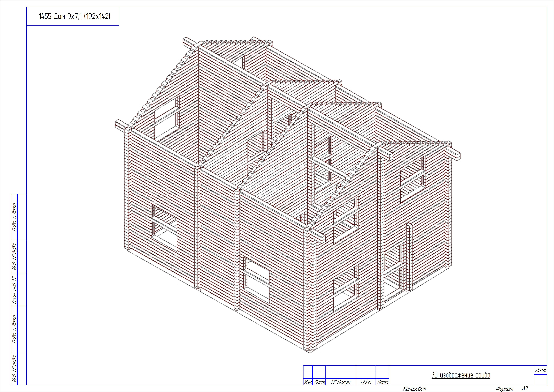Select the 'Подп.' cell in title block
This screenshot has height=392, width=554.
point(366,382)
